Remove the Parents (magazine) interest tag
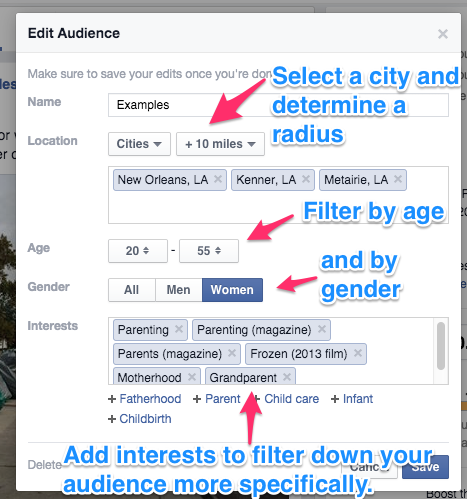Viewport: 467px width, 499px height. [232, 353]
